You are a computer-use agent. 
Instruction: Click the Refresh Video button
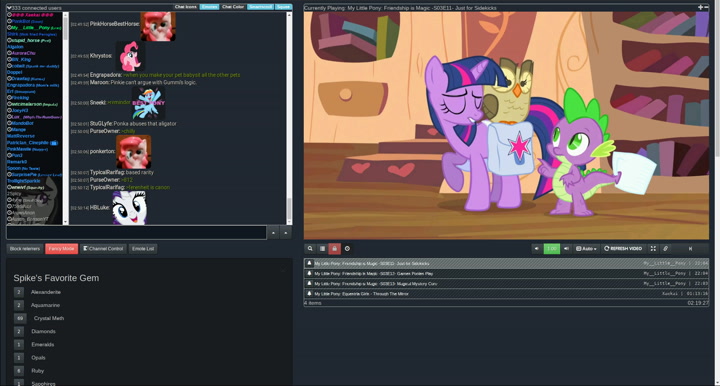coord(623,248)
